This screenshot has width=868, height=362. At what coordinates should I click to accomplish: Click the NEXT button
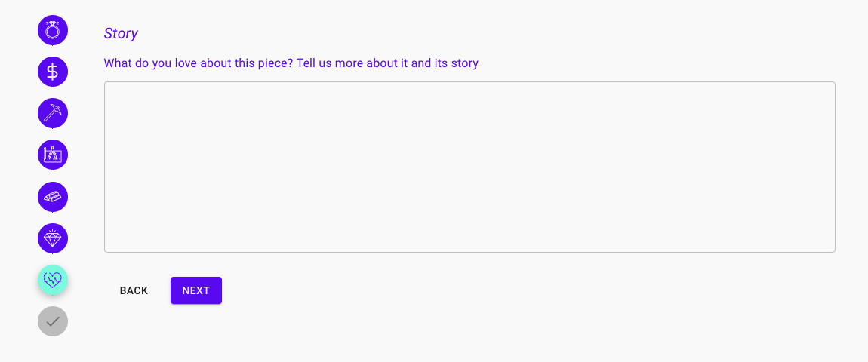[x=196, y=290]
